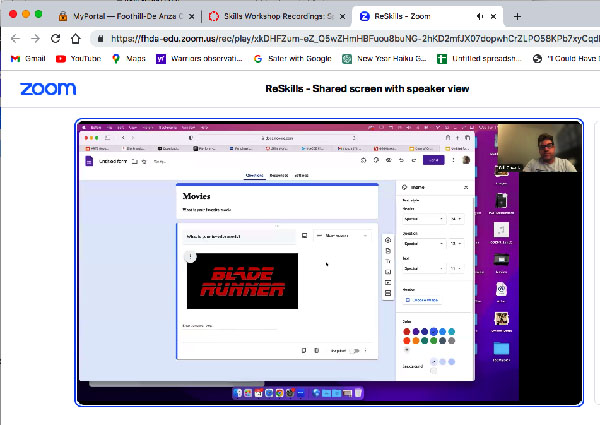Open Finder in the shared screen Dock
Viewport: 600px width, 425px height.
pyautogui.click(x=238, y=393)
